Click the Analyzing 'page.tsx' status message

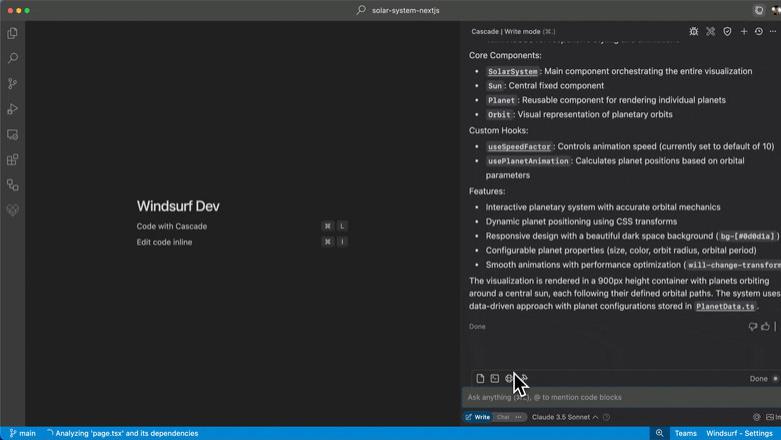coord(123,433)
